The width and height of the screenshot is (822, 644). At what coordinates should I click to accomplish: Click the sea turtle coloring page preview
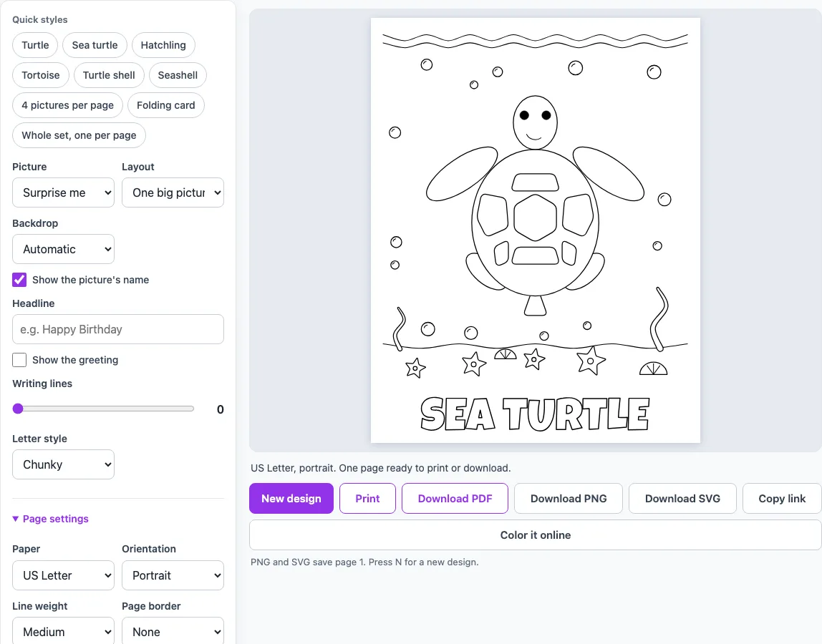pyautogui.click(x=536, y=230)
